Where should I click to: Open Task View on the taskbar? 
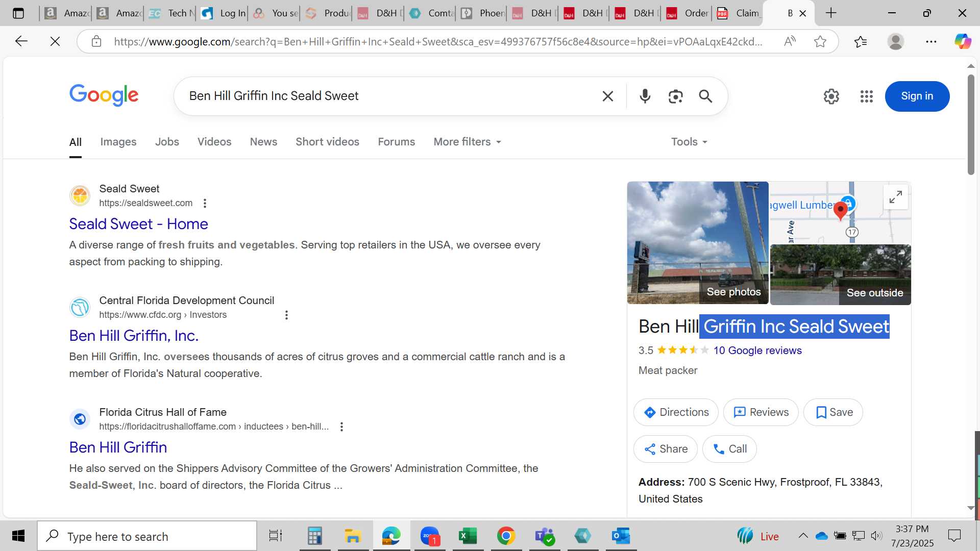tap(275, 536)
